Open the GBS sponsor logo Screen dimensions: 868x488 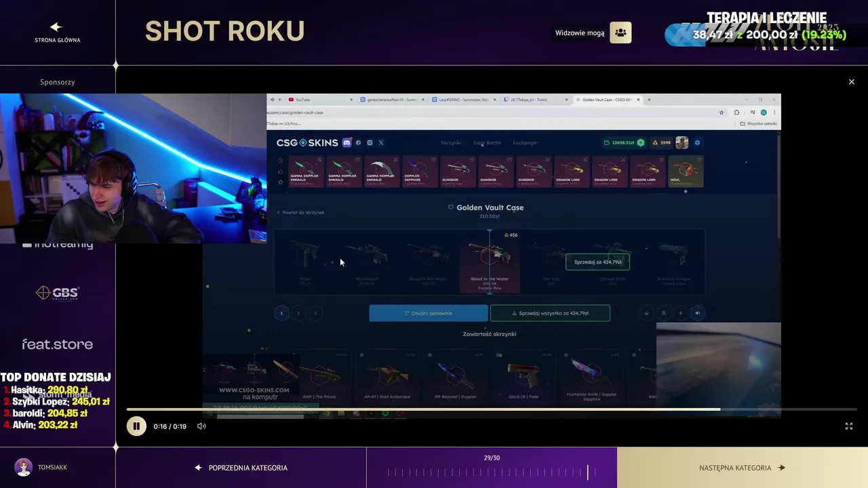58,293
